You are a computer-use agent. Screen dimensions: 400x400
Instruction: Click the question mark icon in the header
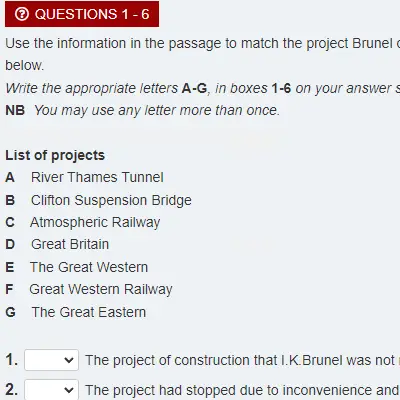coord(22,14)
